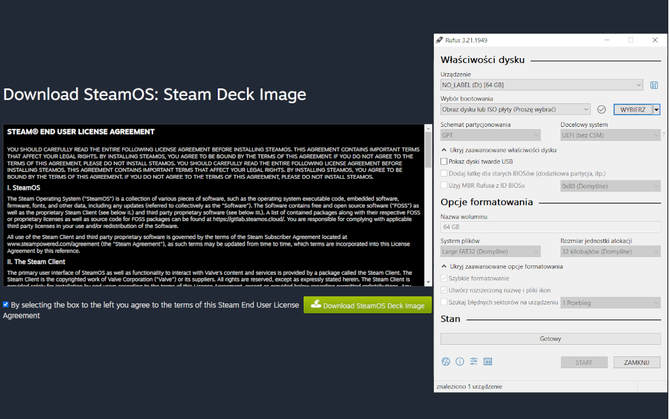Open System plików Large FAT32 dropdown
Image resolution: width=670 pixels, height=419 pixels.
491,252
